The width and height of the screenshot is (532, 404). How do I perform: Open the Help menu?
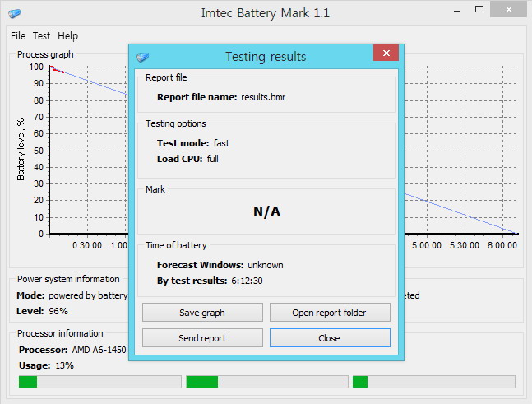point(67,36)
